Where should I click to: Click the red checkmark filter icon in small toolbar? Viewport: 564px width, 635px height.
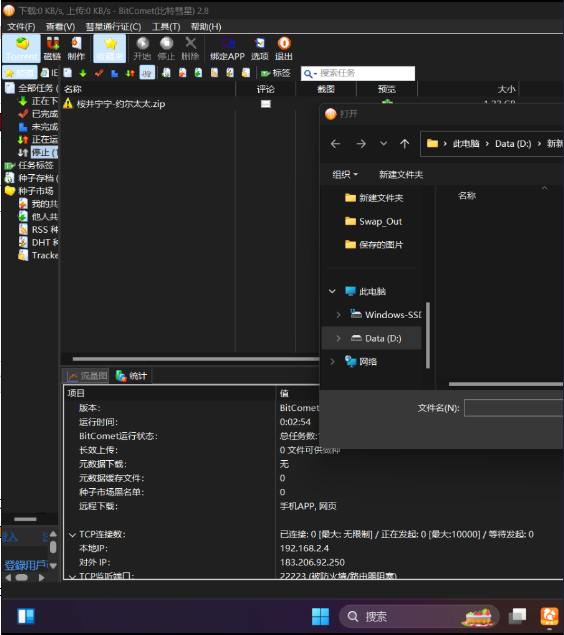point(99,73)
